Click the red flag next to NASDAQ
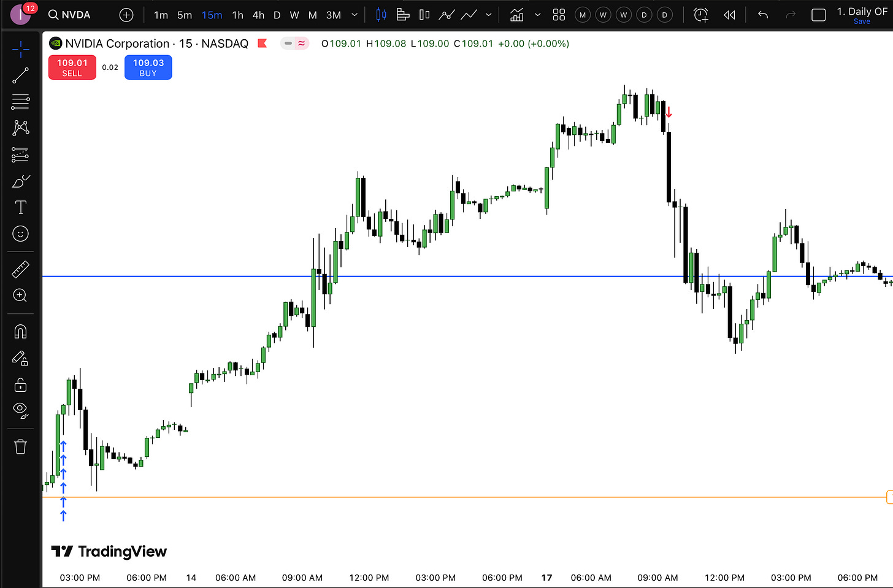The image size is (893, 588). point(262,44)
